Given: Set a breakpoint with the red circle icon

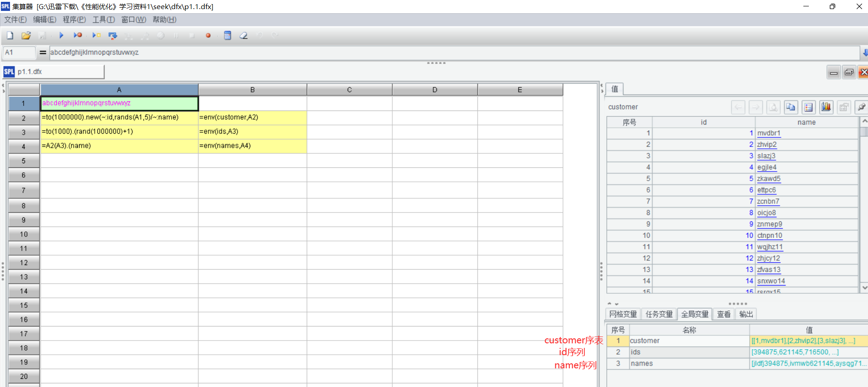Looking at the screenshot, I should pyautogui.click(x=208, y=35).
